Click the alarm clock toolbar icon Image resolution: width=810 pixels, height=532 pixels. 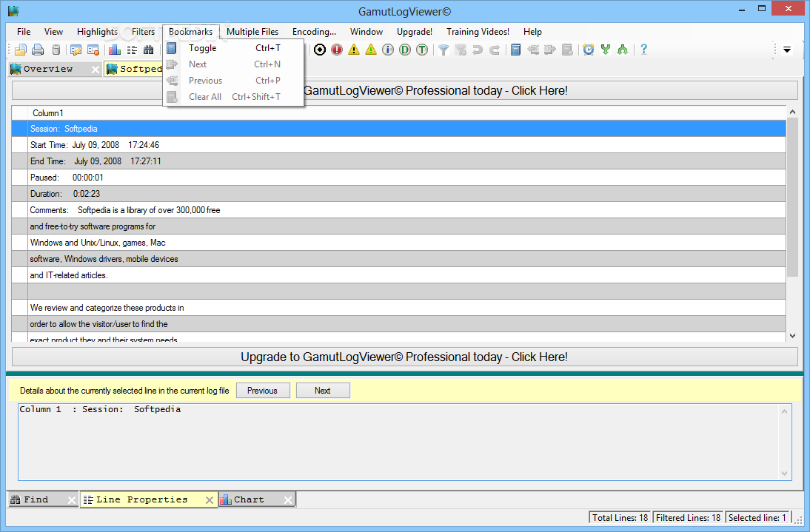point(589,50)
